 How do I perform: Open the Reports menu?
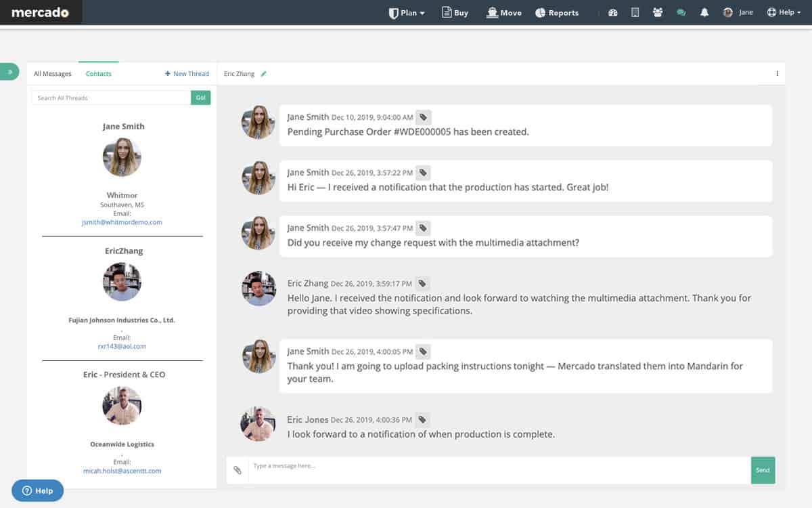tap(557, 13)
